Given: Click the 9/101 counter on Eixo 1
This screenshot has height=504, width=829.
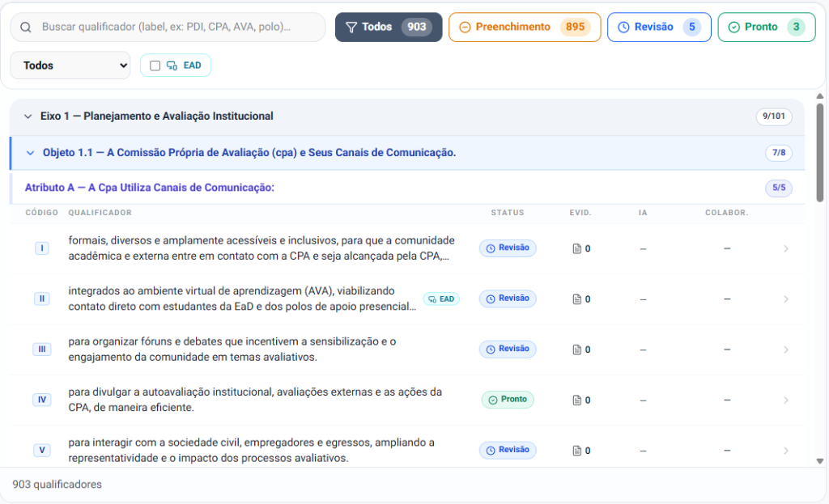Looking at the screenshot, I should [773, 116].
